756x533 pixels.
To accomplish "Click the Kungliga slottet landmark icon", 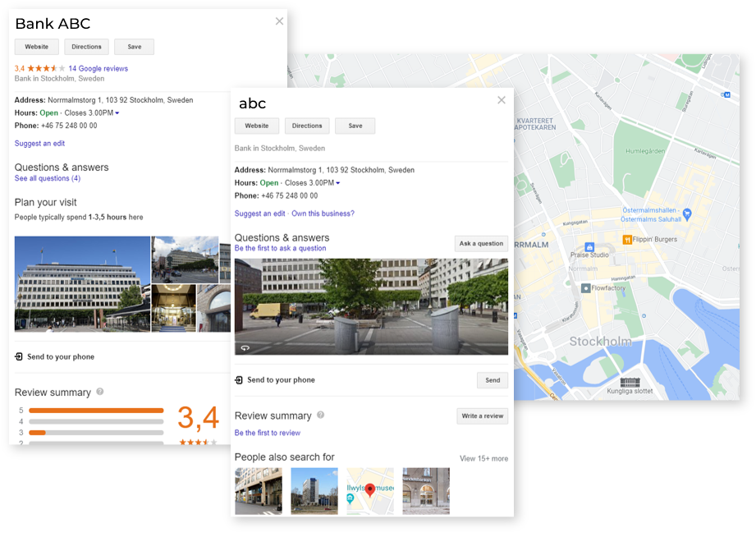I will [x=630, y=382].
